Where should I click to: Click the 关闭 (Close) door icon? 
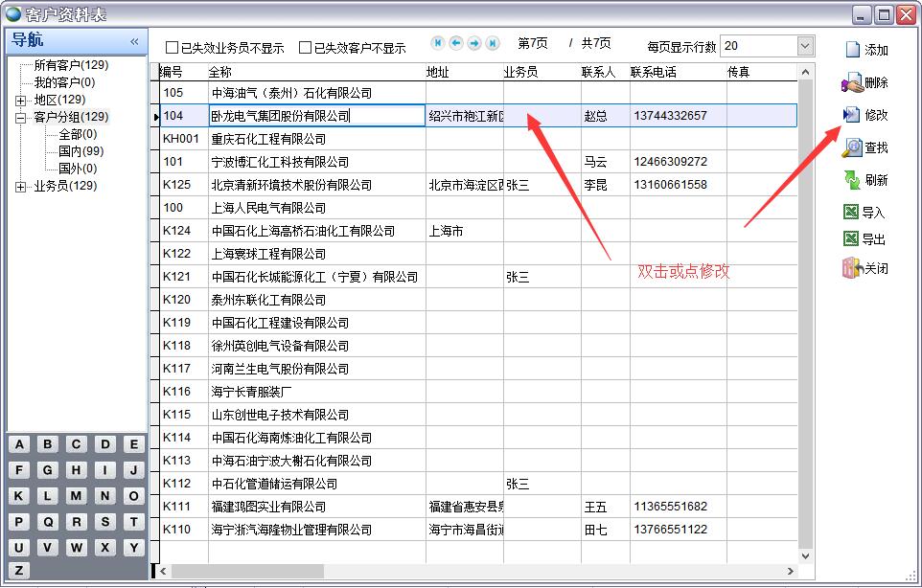(x=851, y=268)
